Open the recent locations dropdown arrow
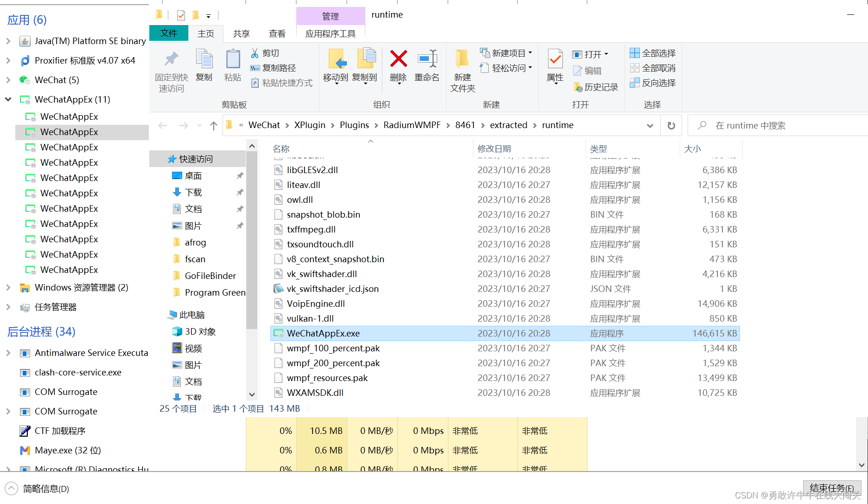Viewport: 868px width, 504px height. tap(200, 125)
